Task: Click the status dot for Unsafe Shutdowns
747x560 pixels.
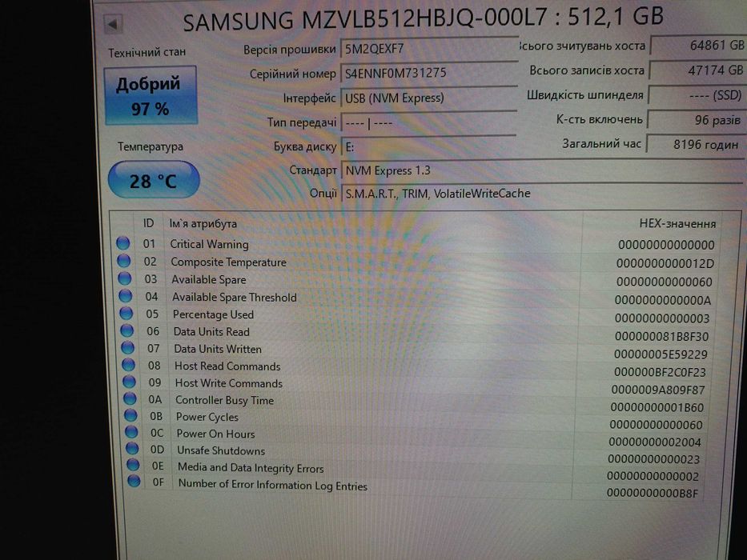Action: 132,448
